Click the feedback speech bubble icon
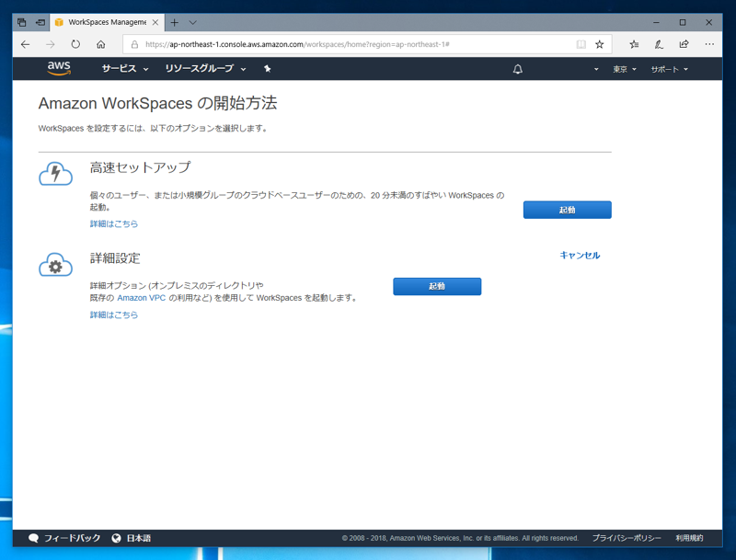The width and height of the screenshot is (736, 560). pyautogui.click(x=33, y=538)
